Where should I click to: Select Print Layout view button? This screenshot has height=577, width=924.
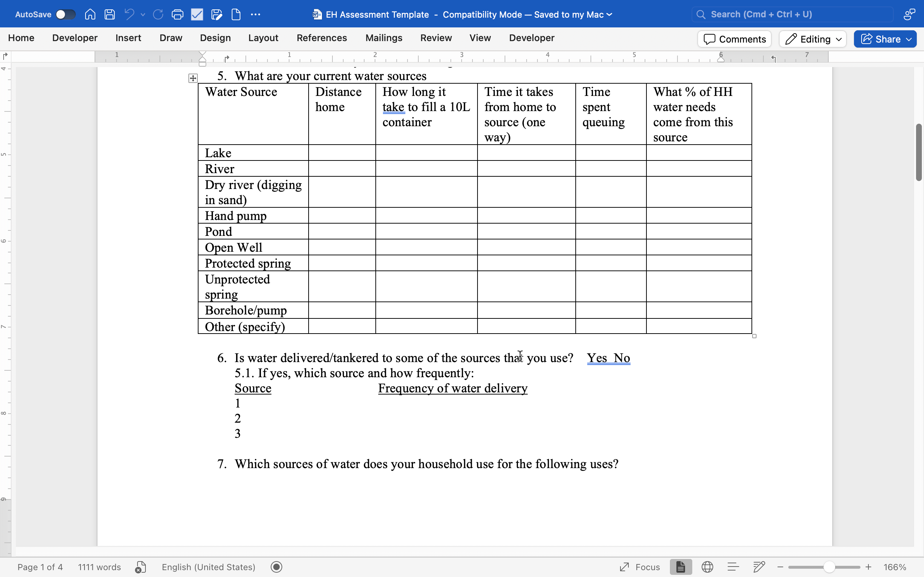tap(680, 567)
